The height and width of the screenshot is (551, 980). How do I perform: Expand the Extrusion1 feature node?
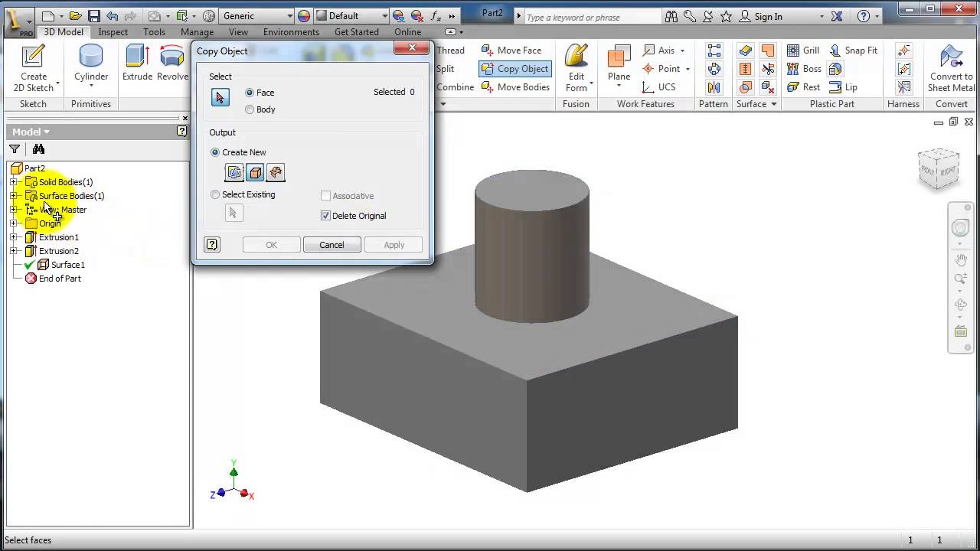(x=13, y=237)
